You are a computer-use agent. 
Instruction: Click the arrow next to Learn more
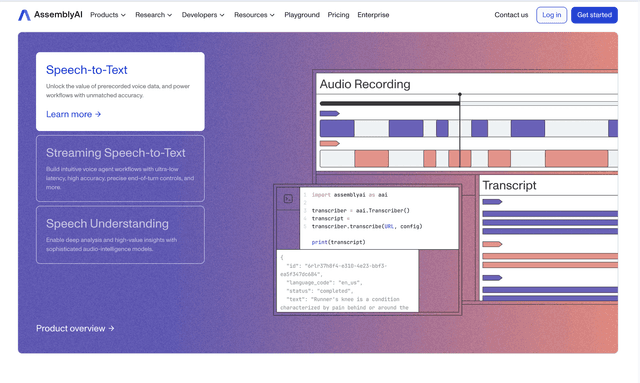click(x=98, y=114)
